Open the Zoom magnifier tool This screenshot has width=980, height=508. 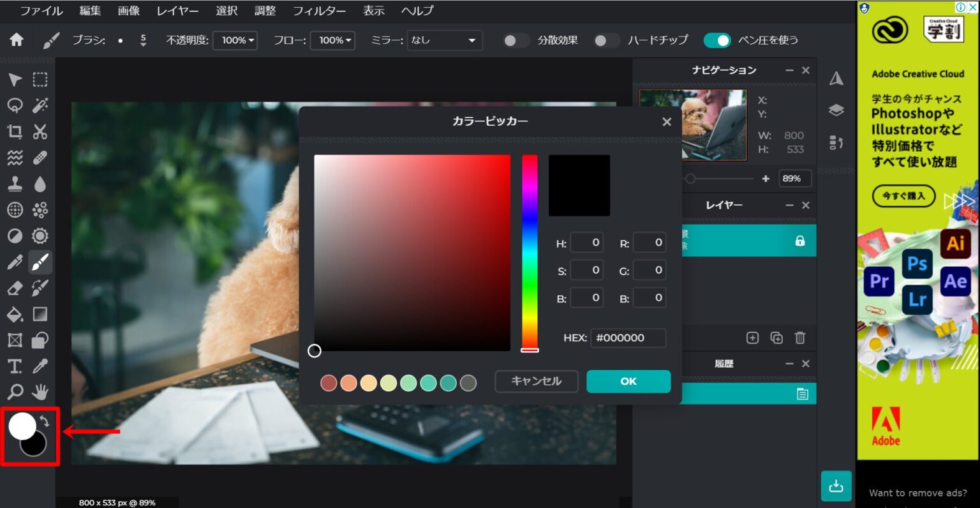15,392
